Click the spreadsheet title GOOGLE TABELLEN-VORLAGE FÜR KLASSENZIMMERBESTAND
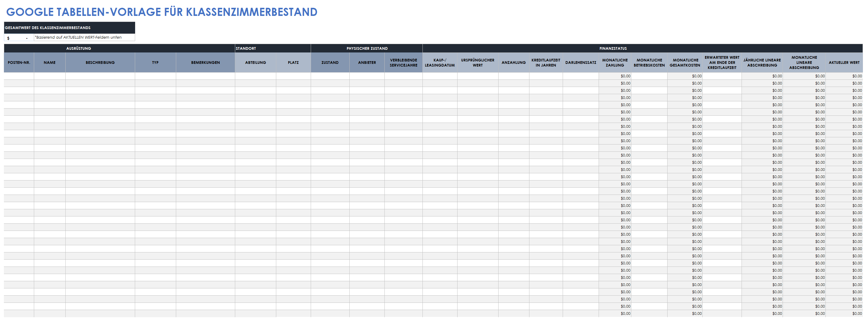 (162, 12)
